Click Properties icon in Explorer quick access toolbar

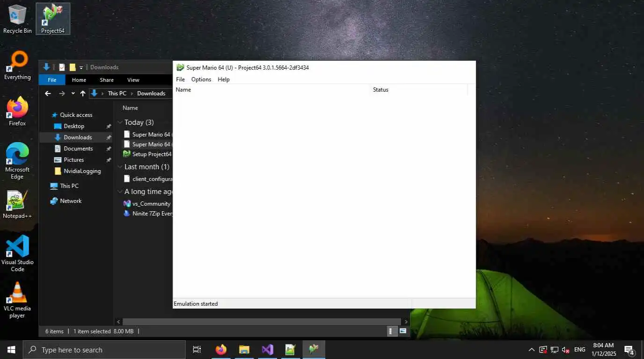62,67
